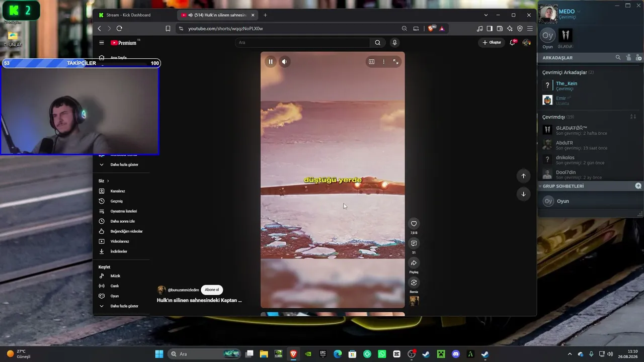Image resolution: width=644 pixels, height=362 pixels.
Task: Collapse Grup Sohbetleri section
Action: pos(540,186)
